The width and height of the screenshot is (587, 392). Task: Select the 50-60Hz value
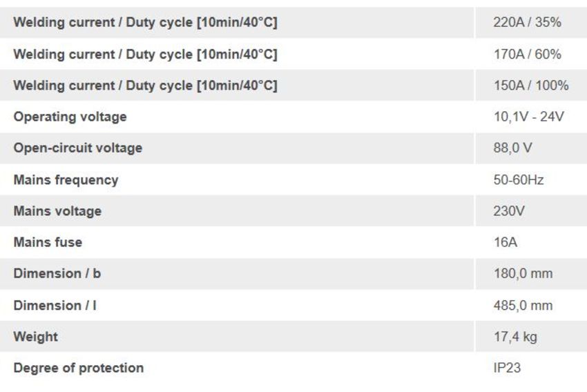pos(519,180)
